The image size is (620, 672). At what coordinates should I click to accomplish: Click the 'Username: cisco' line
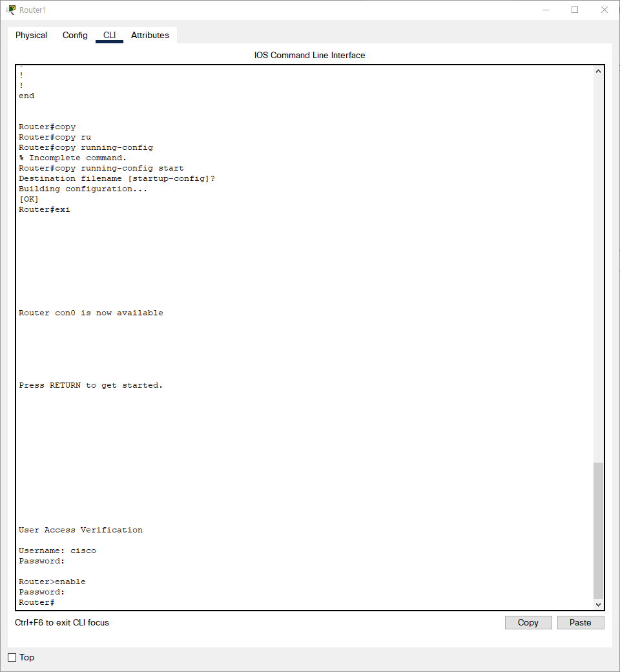(x=57, y=551)
